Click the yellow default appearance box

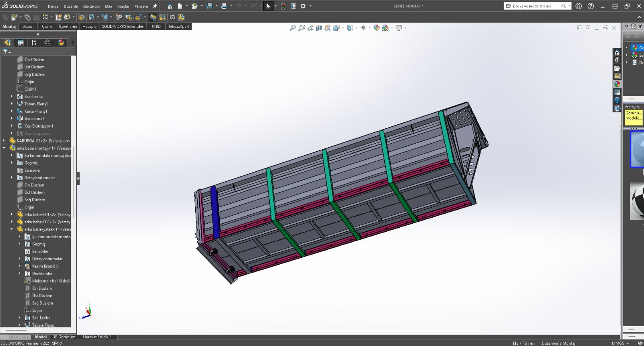point(634,117)
